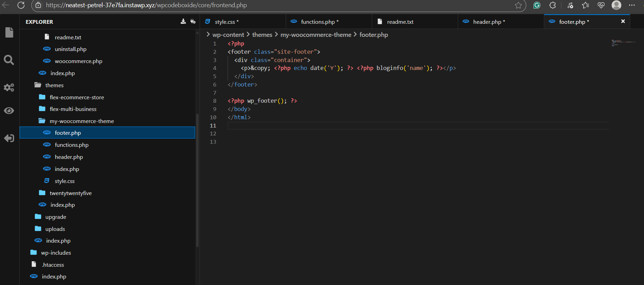The height and width of the screenshot is (285, 644).
Task: Open the Search sidebar icon
Action: [x=9, y=60]
